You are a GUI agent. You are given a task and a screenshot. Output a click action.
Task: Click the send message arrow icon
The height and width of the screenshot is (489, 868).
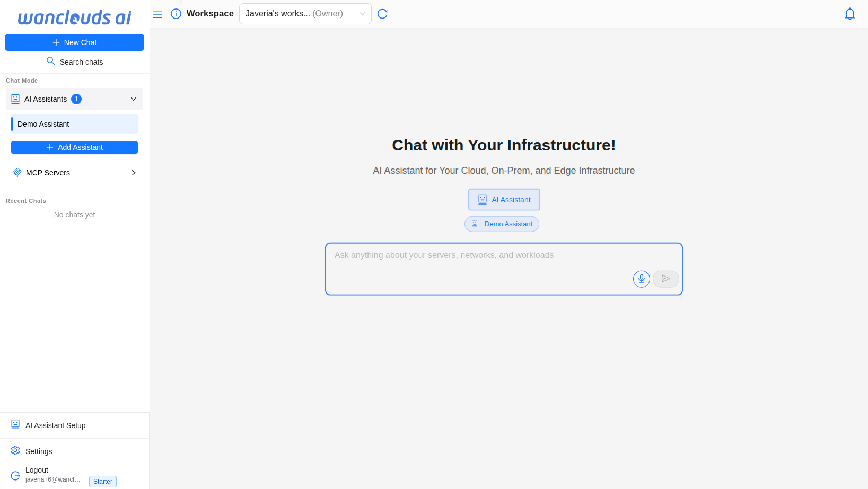(x=665, y=279)
